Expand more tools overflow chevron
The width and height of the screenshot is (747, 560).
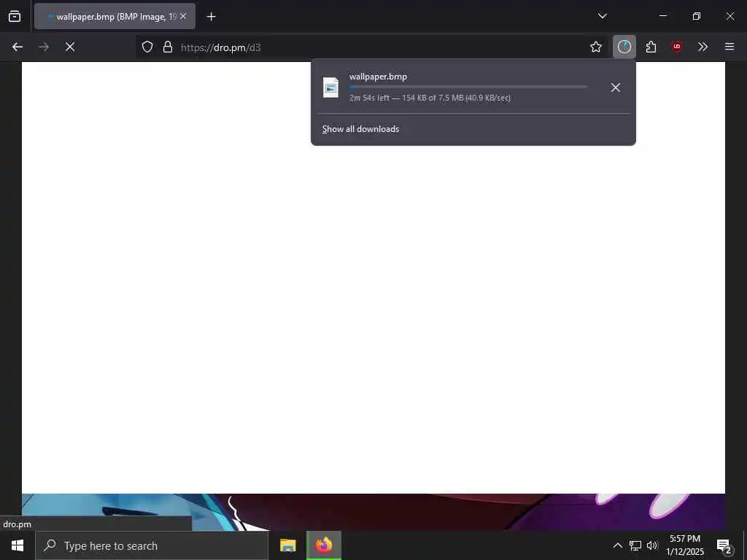click(x=703, y=47)
